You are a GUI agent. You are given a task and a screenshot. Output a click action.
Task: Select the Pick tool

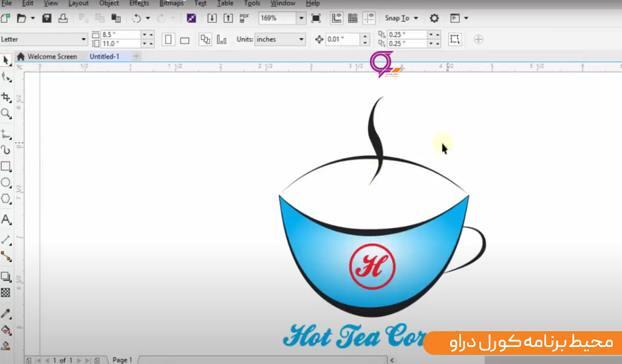[5, 60]
